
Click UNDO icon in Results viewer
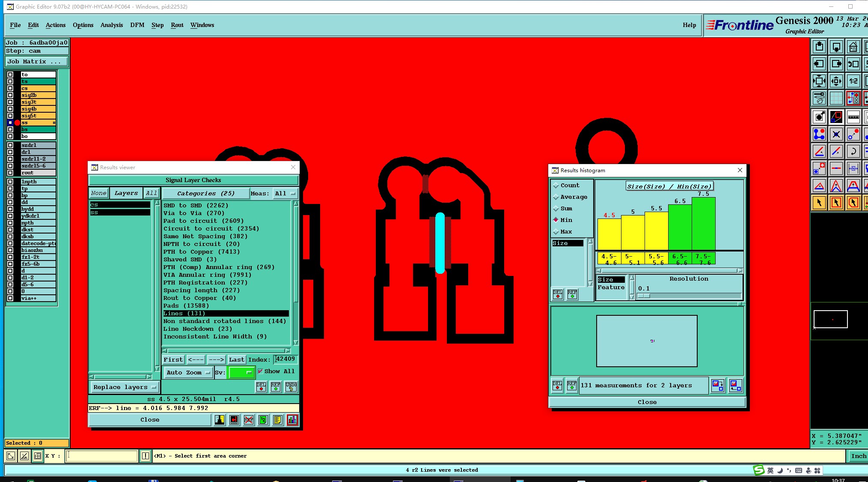click(x=291, y=387)
